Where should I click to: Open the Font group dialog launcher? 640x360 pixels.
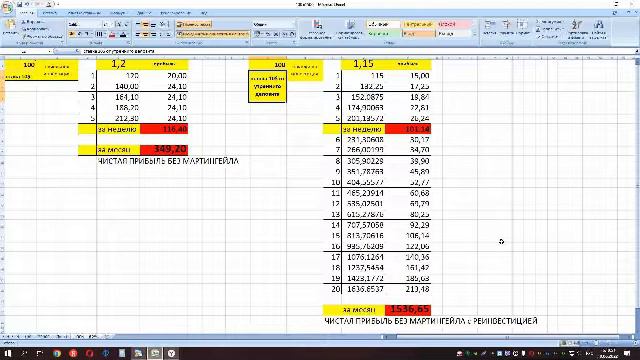point(128,42)
